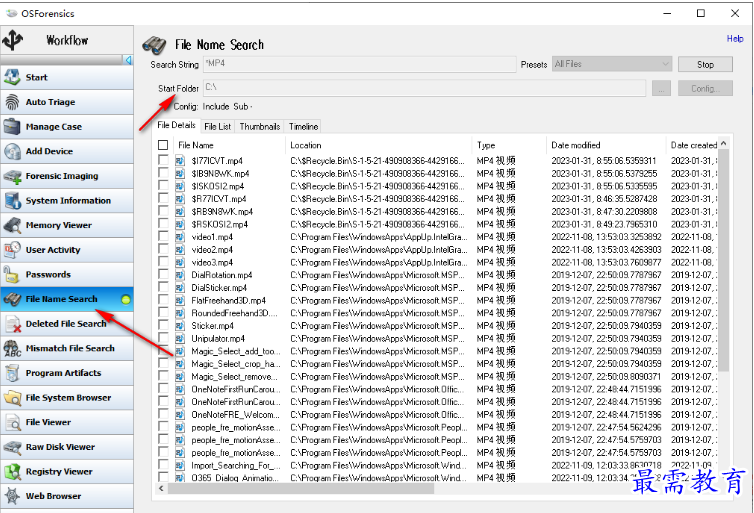The width and height of the screenshot is (754, 513).
Task: Select the Import_Searching_For file row
Action: 437,465
